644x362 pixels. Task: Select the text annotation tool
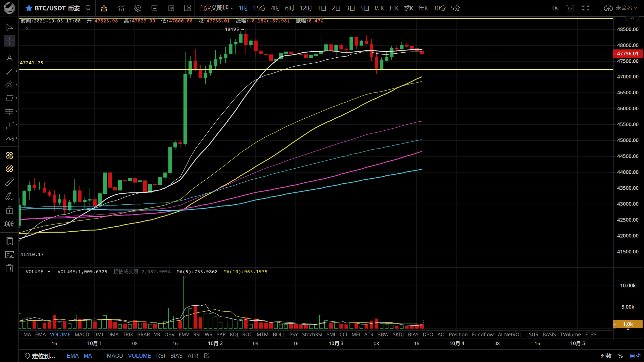(9, 58)
